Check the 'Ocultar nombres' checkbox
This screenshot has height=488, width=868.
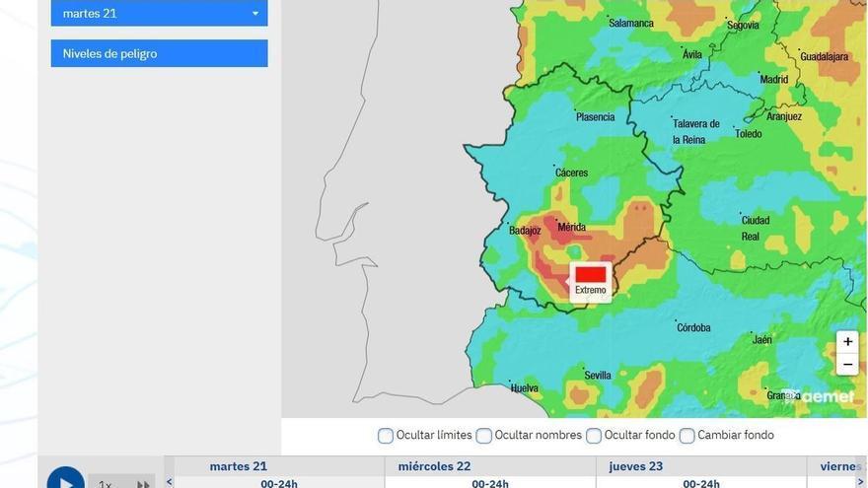(x=484, y=436)
